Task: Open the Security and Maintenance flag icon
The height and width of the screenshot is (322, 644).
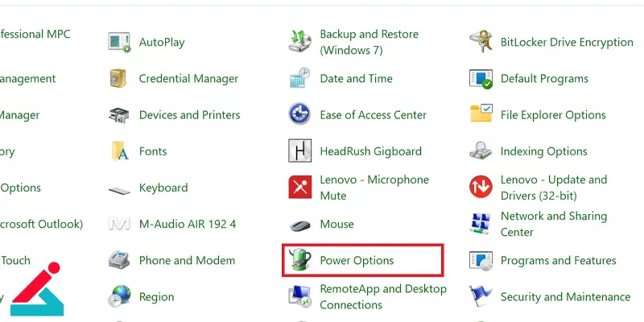Action: tap(481, 296)
